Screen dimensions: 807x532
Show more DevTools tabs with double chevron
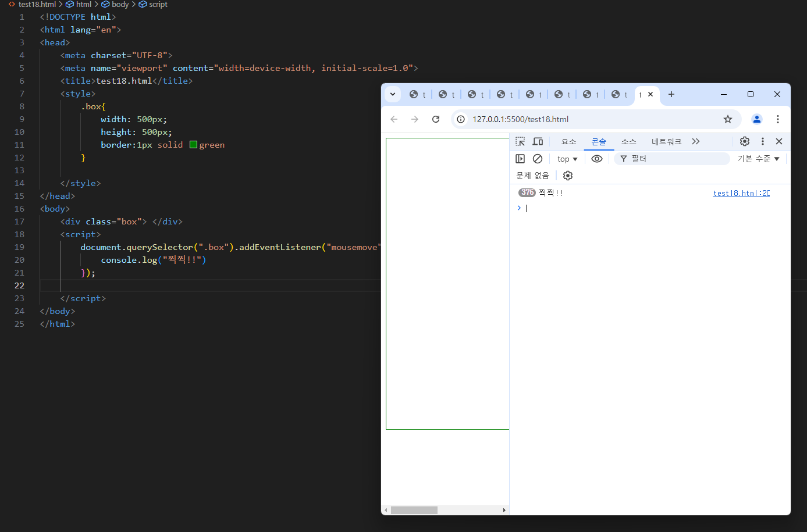point(696,141)
